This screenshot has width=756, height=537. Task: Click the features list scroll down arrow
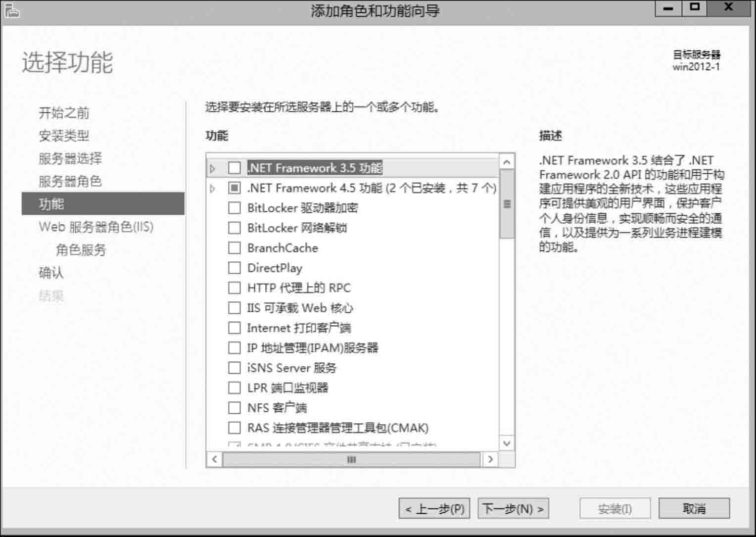(507, 443)
